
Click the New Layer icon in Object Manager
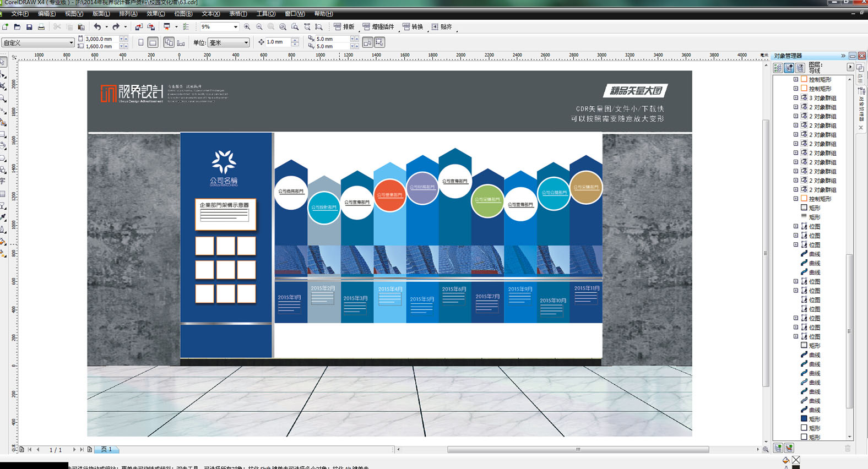pos(778,448)
